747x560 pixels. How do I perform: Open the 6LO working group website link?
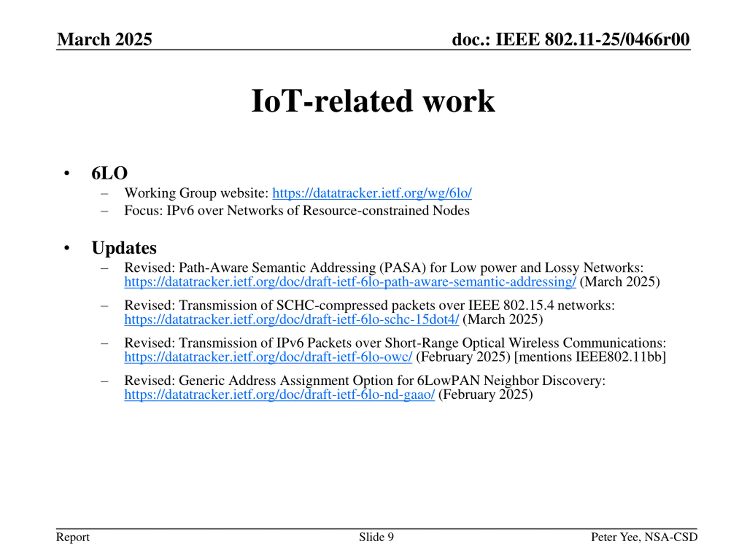coord(372,193)
